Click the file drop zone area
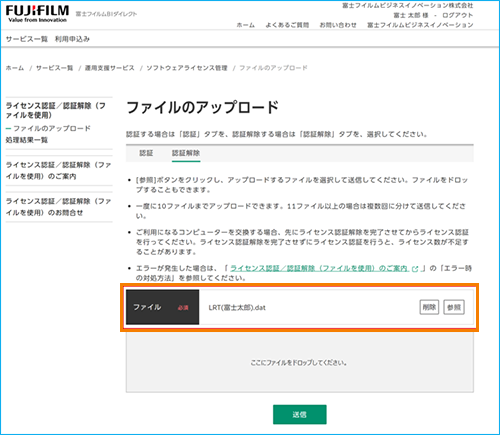The image size is (500, 435). coord(300,362)
